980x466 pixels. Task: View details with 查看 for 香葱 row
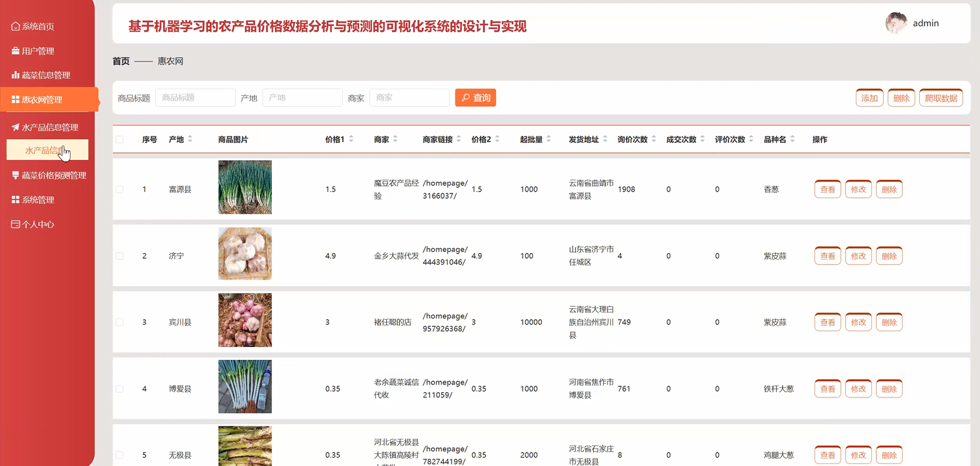tap(828, 190)
